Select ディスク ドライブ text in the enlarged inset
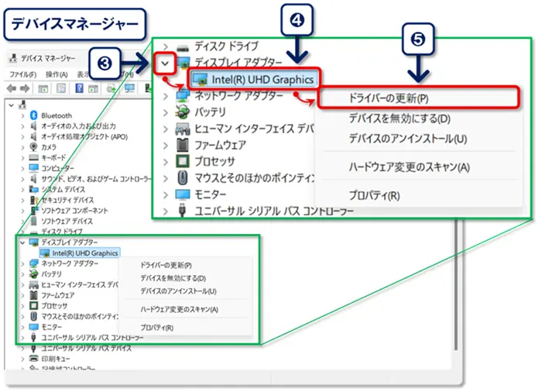 pos(226,46)
